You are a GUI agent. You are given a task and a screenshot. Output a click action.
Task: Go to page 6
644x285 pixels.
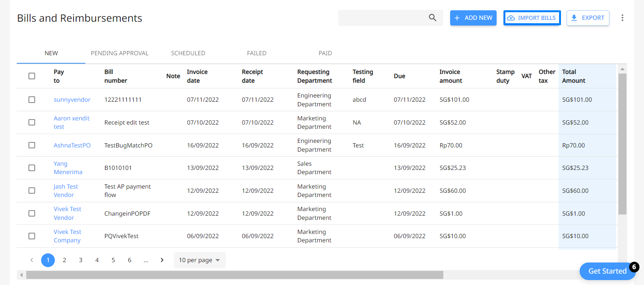pyautogui.click(x=129, y=260)
